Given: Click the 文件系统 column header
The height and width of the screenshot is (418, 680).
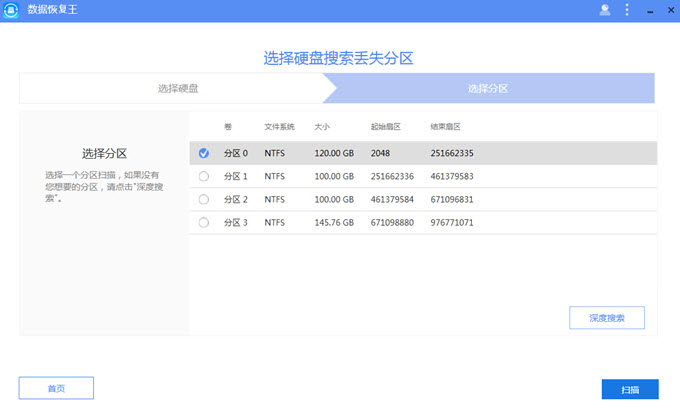Looking at the screenshot, I should 279,127.
